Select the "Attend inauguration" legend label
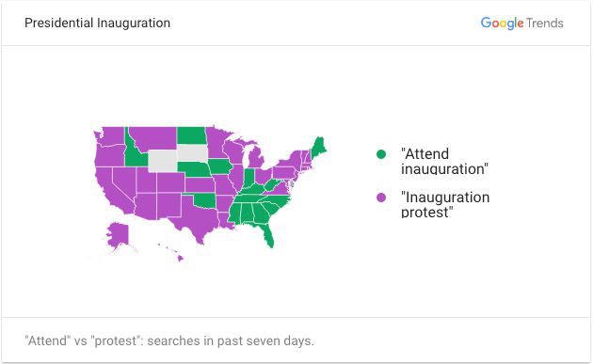 click(x=444, y=162)
